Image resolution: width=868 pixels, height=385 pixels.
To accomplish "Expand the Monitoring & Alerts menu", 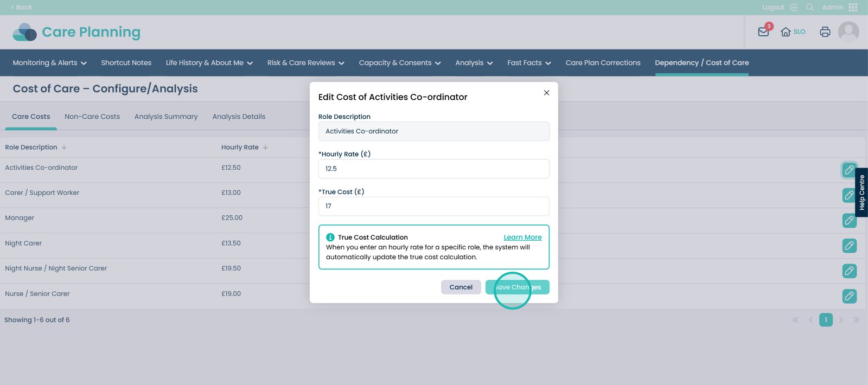I will 49,63.
